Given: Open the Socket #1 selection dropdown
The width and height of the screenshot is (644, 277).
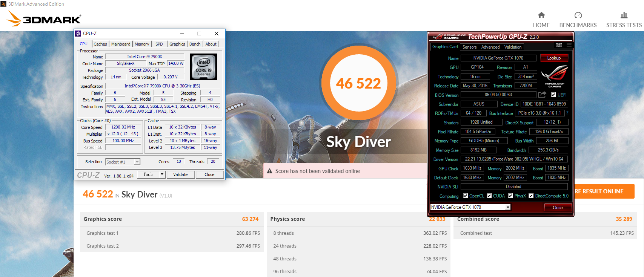Looking at the screenshot, I should click(137, 162).
